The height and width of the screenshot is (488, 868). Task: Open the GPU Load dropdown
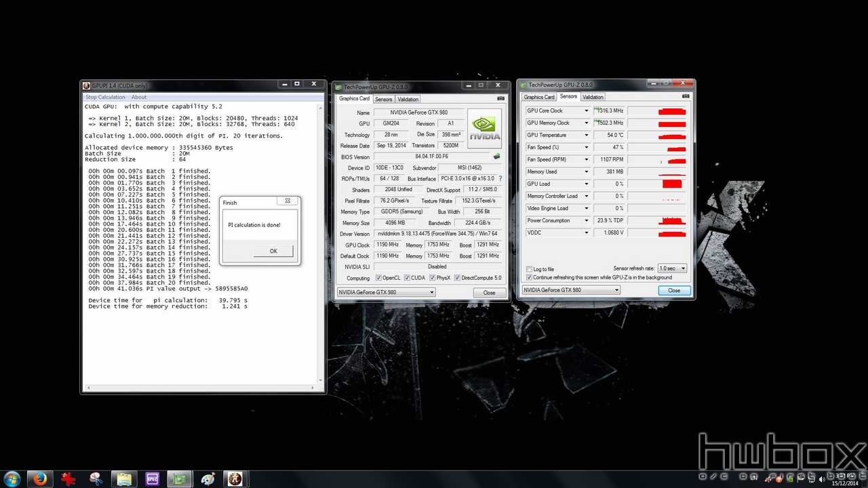586,184
